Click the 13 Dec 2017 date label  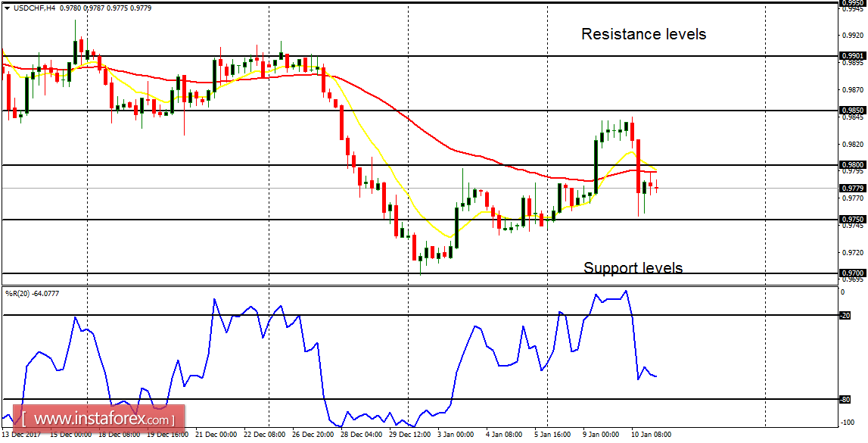tap(20, 435)
